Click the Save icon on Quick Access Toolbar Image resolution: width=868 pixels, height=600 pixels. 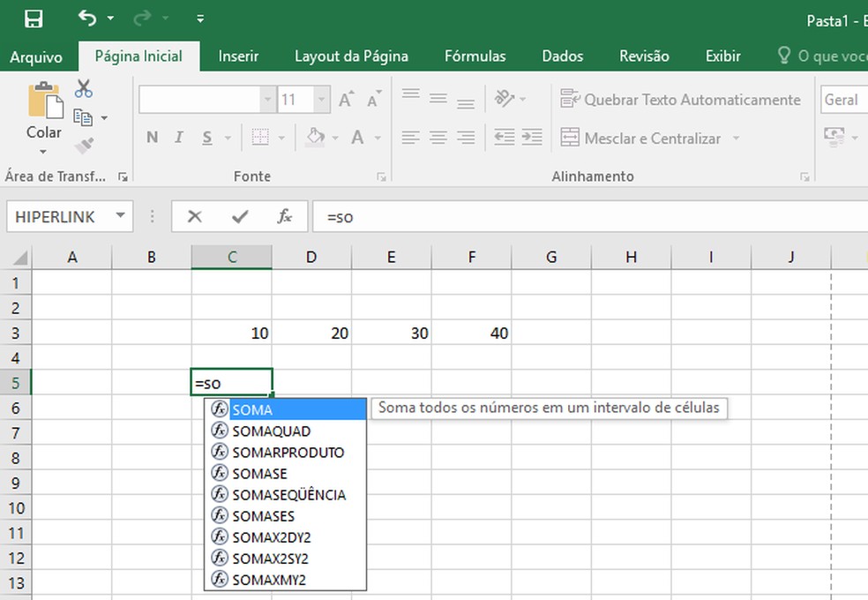coord(33,16)
